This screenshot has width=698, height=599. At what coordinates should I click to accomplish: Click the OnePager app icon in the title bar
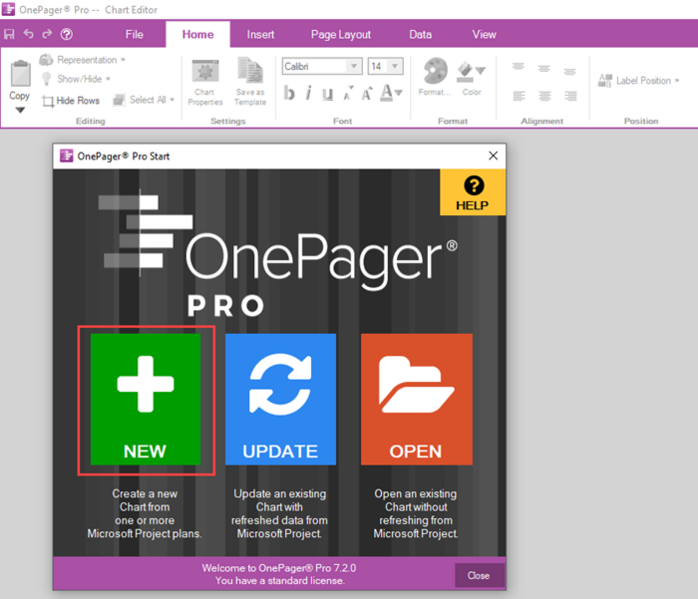tap(8, 9)
